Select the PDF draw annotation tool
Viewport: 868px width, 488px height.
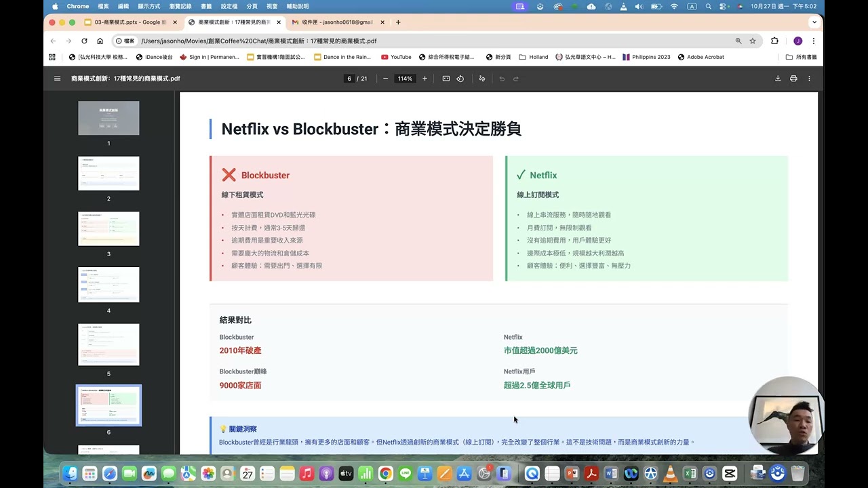pos(482,79)
